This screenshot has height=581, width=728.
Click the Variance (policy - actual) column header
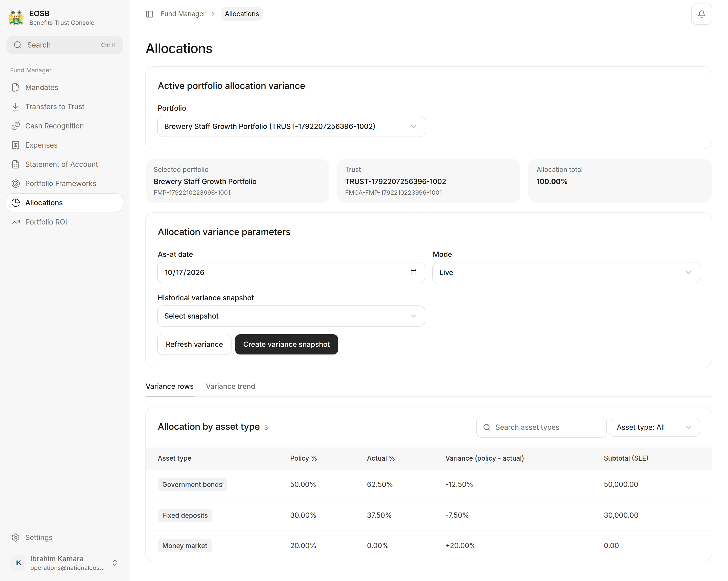485,458
